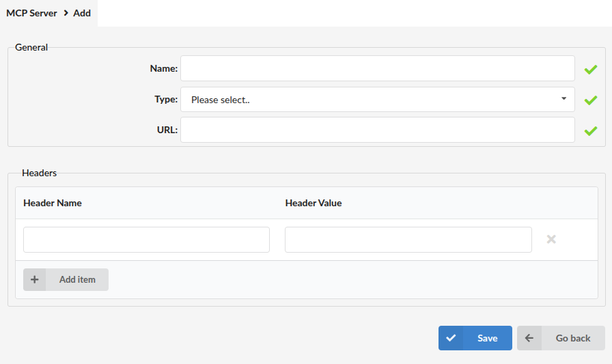Focus the URL input field
The image size is (612, 364).
click(x=378, y=130)
